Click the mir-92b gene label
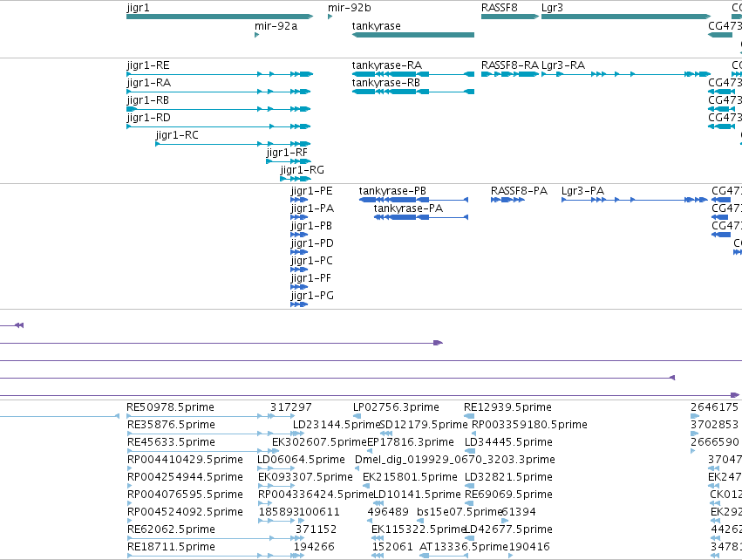Image resolution: width=742 pixels, height=560 pixels. [350, 8]
